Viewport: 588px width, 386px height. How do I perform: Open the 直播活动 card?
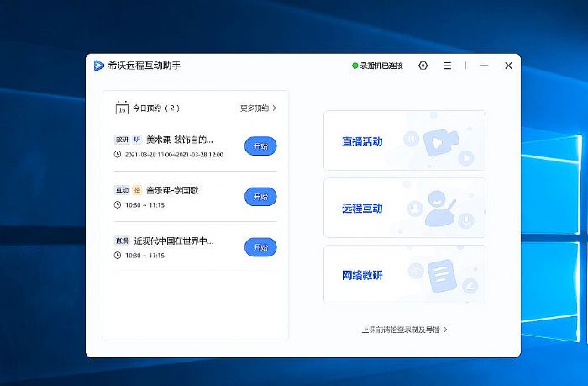click(x=405, y=140)
